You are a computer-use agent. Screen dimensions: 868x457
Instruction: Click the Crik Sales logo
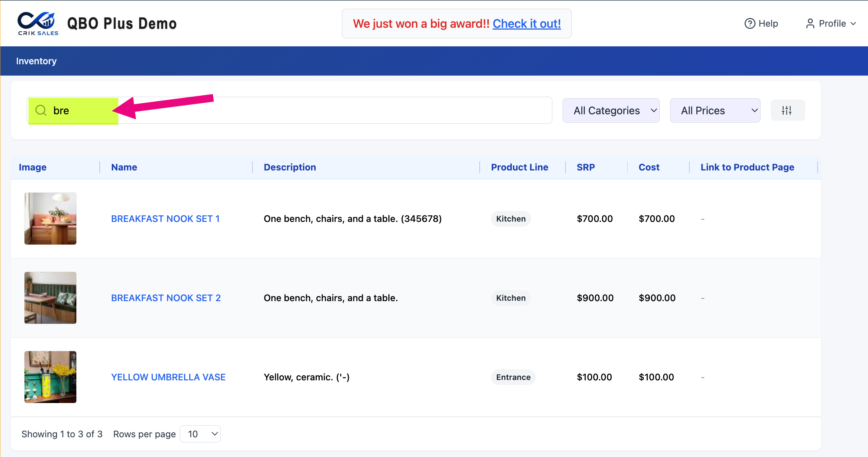click(38, 24)
